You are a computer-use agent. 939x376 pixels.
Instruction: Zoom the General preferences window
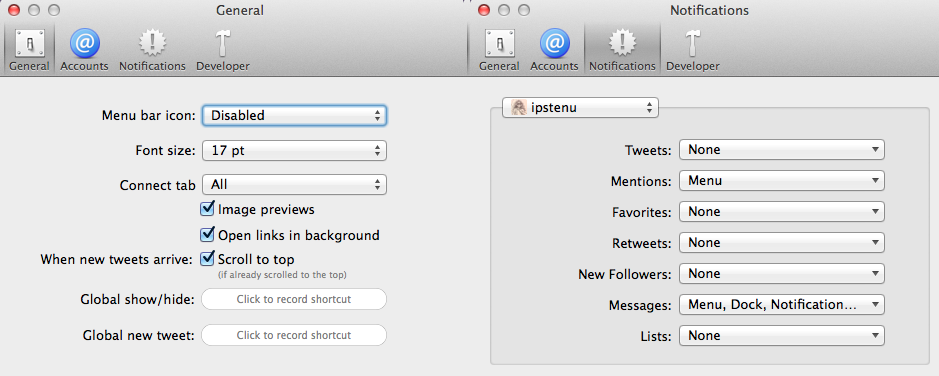pos(54,10)
